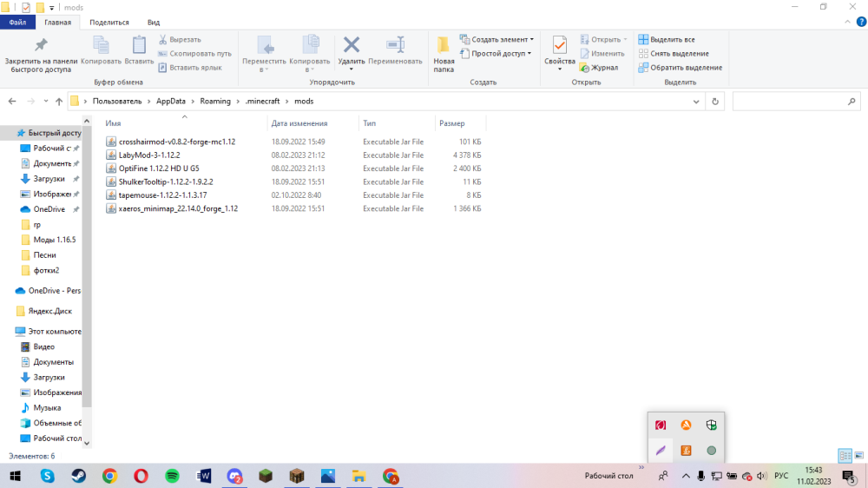Click the Открыть ribbon command

pyautogui.click(x=603, y=40)
